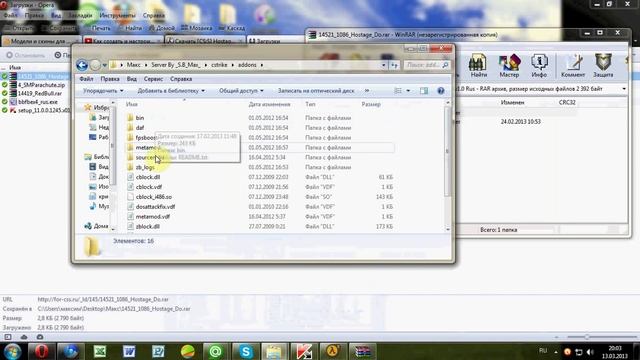Viewport: 640px width, 360px height.
Task: Click WinRAR's Найти toolbar icon
Action: click(x=478, y=66)
